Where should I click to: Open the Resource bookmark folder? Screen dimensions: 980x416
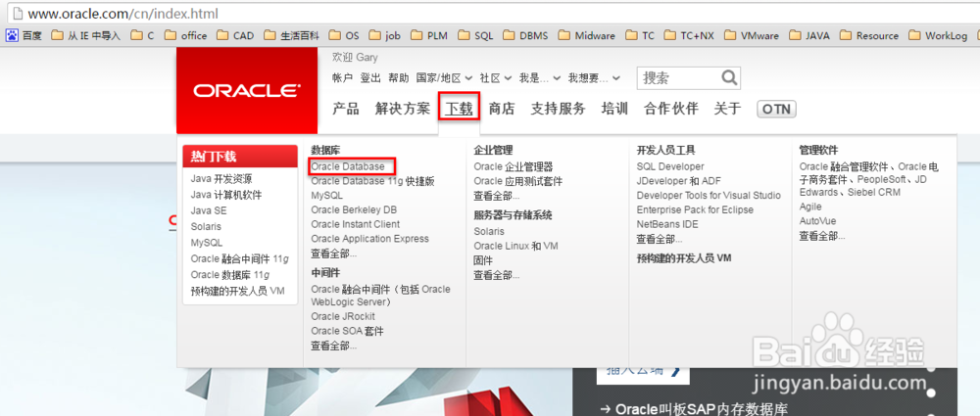click(x=868, y=35)
